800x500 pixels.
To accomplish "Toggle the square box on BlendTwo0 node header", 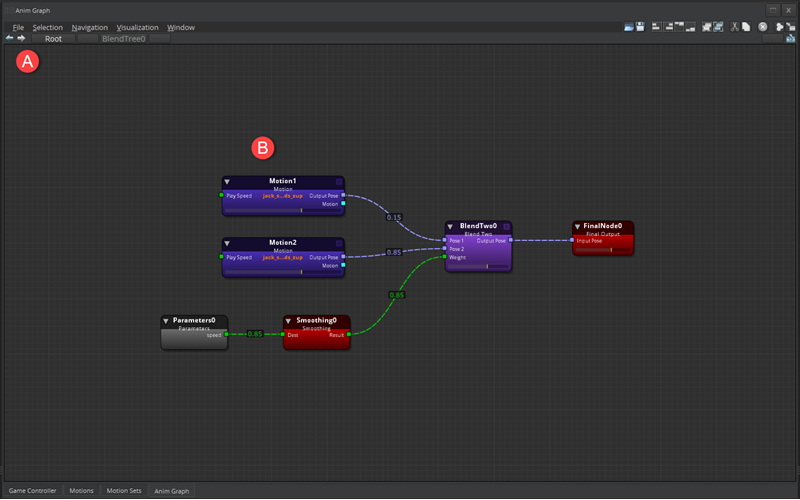I will (x=506, y=227).
